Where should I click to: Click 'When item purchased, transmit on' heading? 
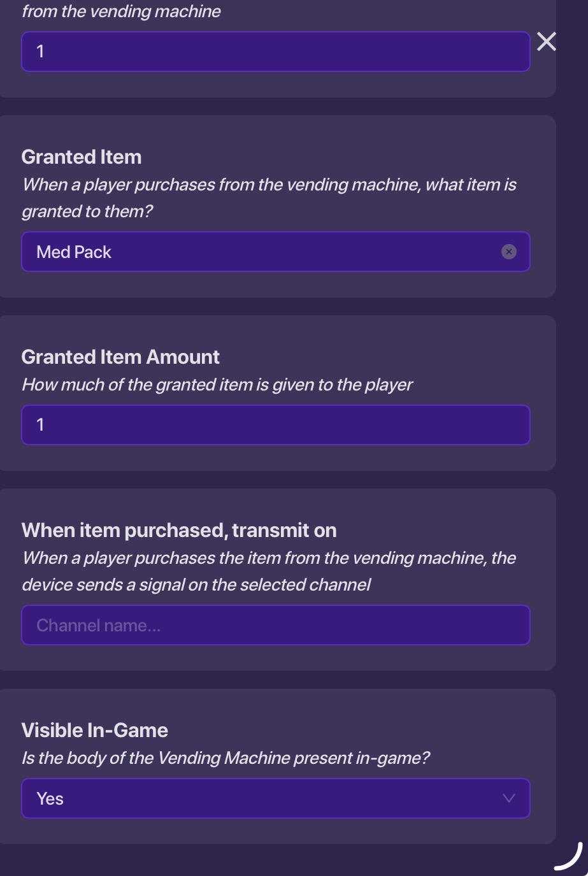(x=179, y=530)
